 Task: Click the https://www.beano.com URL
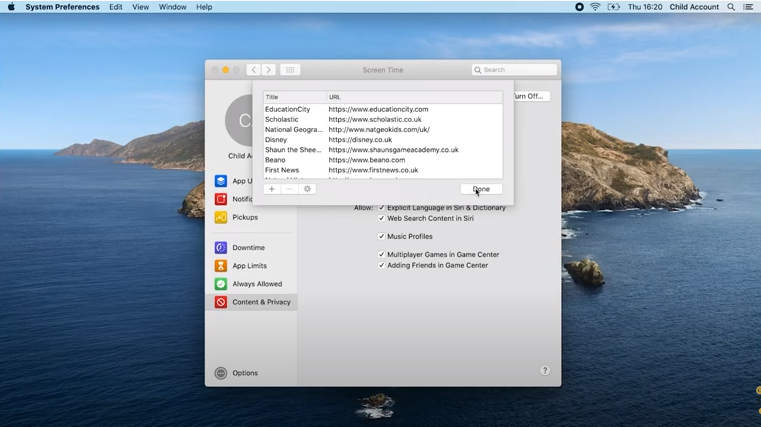click(x=366, y=160)
